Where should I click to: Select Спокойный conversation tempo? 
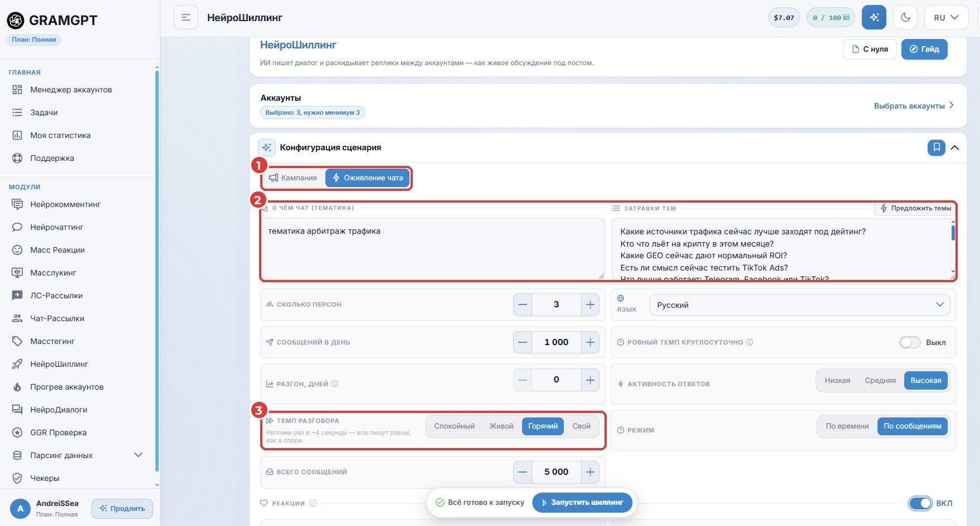pyautogui.click(x=455, y=426)
